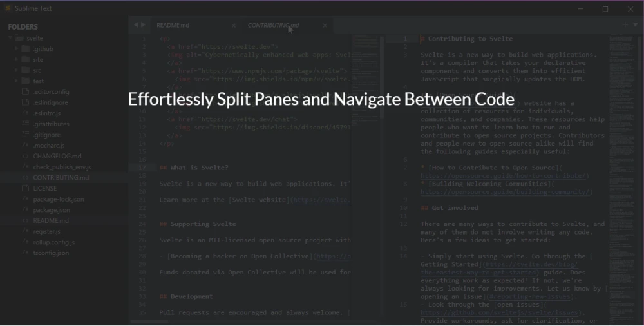Click the building-community URL in the right pane
Image resolution: width=644 pixels, height=326 pixels.
(505, 191)
